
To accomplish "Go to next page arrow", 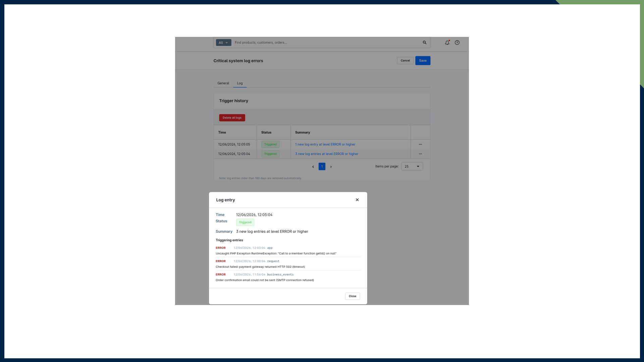I will 331,167.
